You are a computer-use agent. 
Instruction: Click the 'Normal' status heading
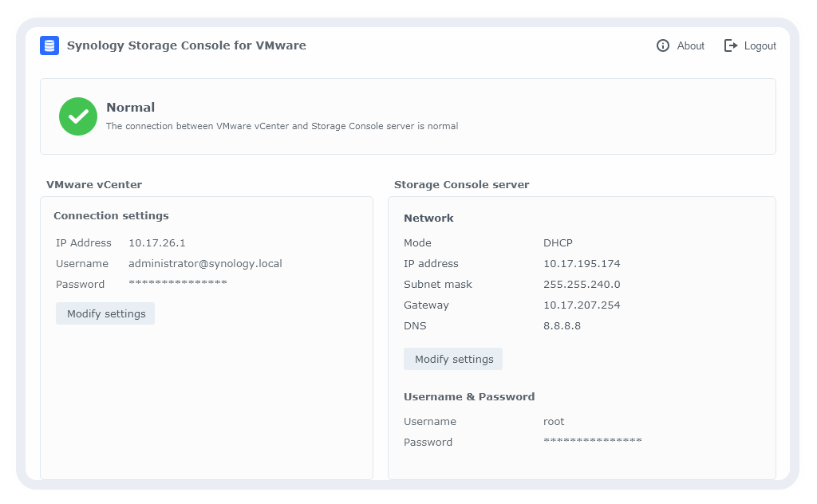tap(131, 107)
